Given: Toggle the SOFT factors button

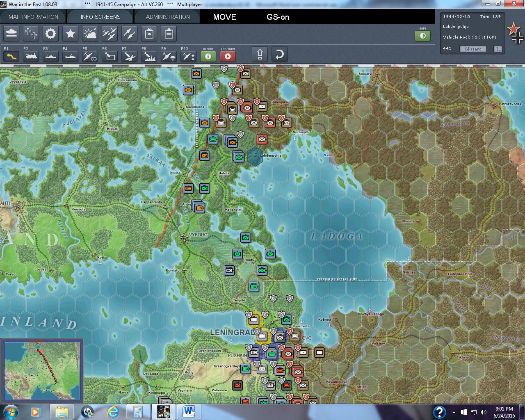Looking at the screenshot, I should tap(423, 36).
